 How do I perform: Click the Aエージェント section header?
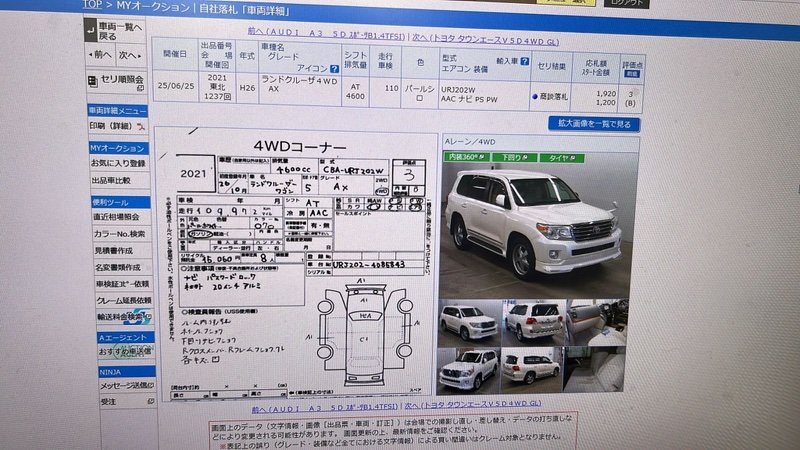coord(126,337)
